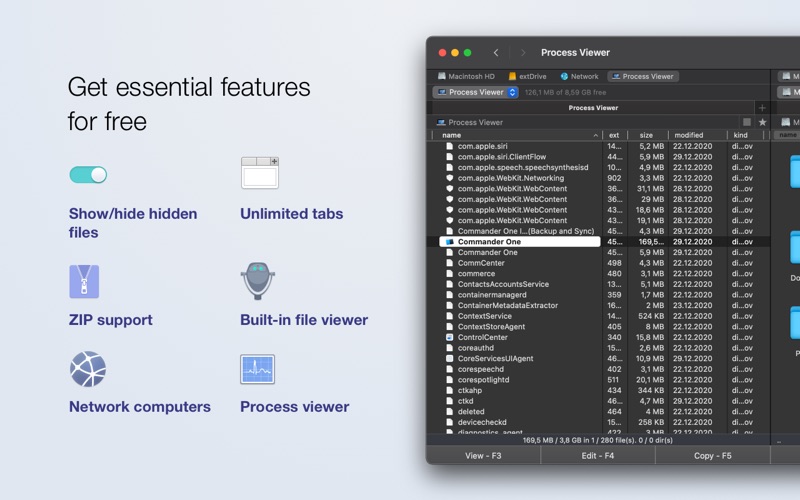Add a new tab with plus button
The image size is (800, 500).
pyautogui.click(x=762, y=108)
